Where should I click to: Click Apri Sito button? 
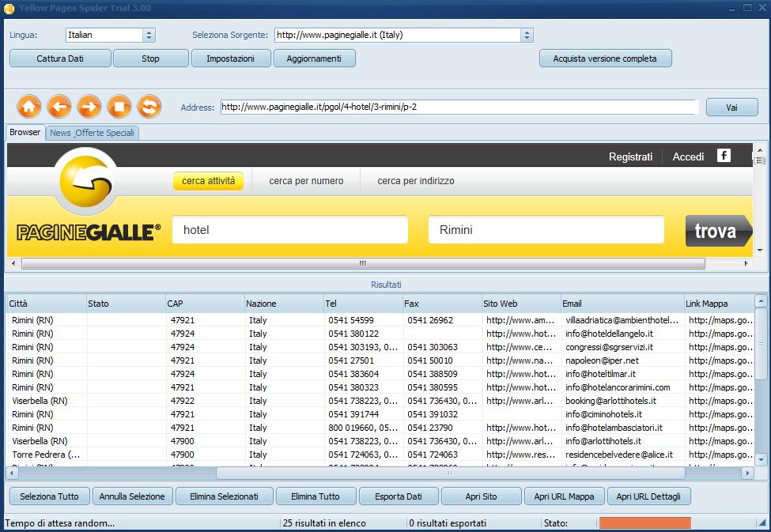[x=482, y=496]
